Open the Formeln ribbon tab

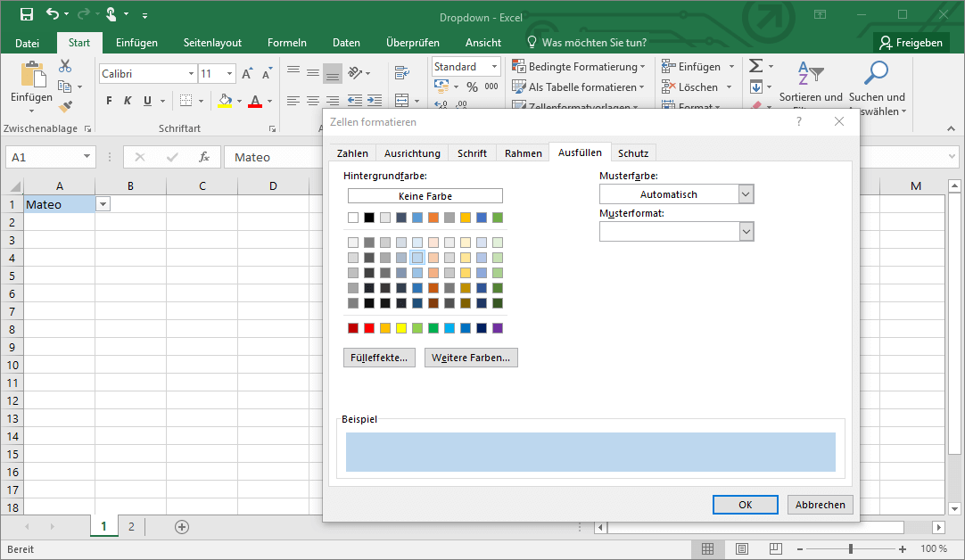286,43
